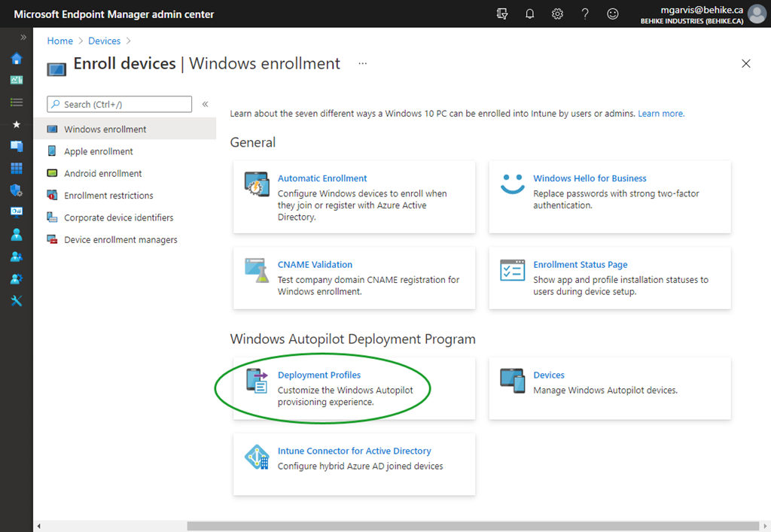Open Users via the person sidebar icon
The height and width of the screenshot is (532, 771).
[x=17, y=234]
